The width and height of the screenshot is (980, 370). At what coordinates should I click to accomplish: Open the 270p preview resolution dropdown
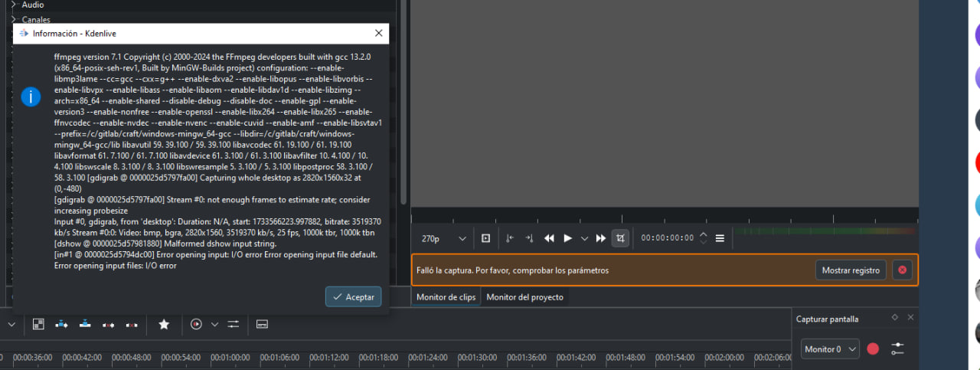(x=443, y=238)
